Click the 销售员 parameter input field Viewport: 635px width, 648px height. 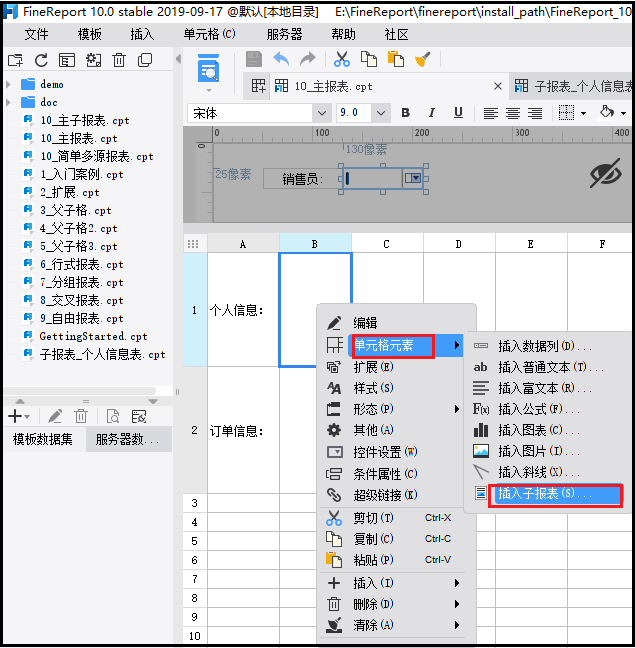pyautogui.click(x=373, y=178)
